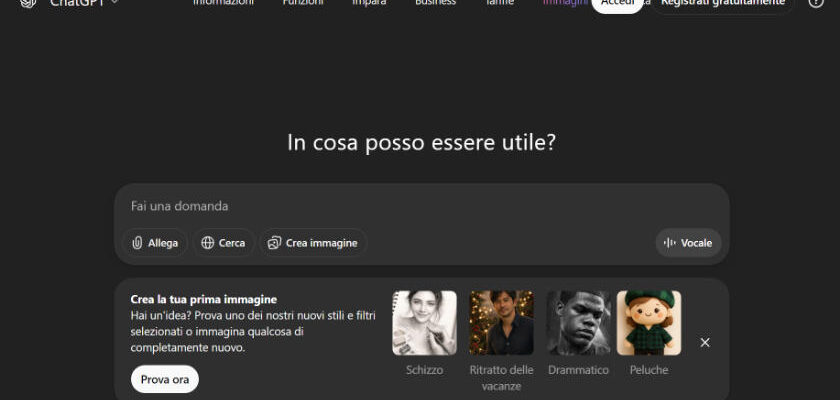The height and width of the screenshot is (400, 840).
Task: Click the Drammatico caption text
Action: pos(579,370)
